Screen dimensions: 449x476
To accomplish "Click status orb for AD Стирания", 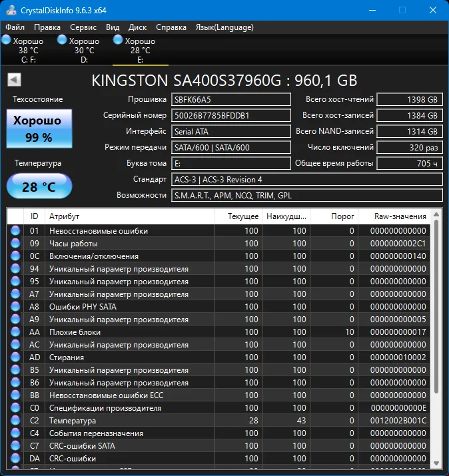I will click(x=15, y=357).
